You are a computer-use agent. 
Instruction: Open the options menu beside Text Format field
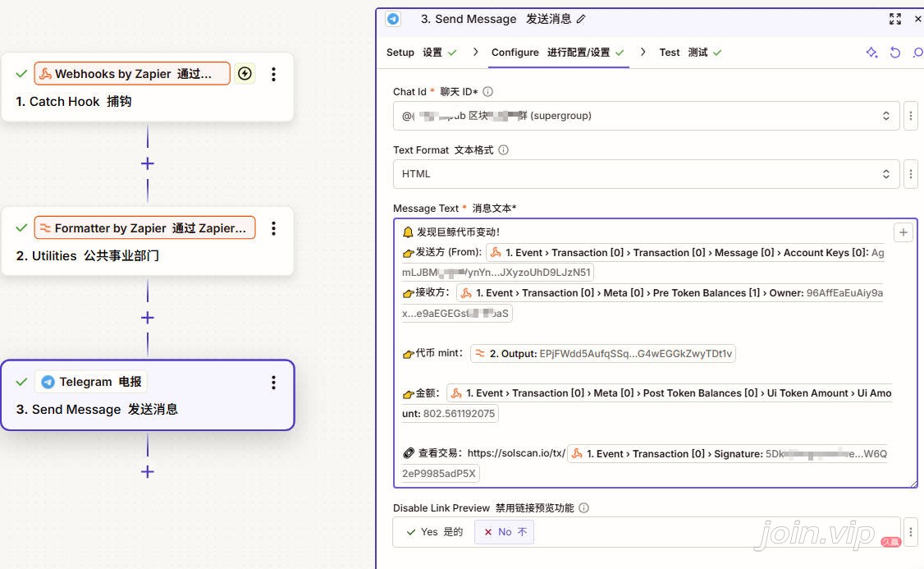click(910, 174)
